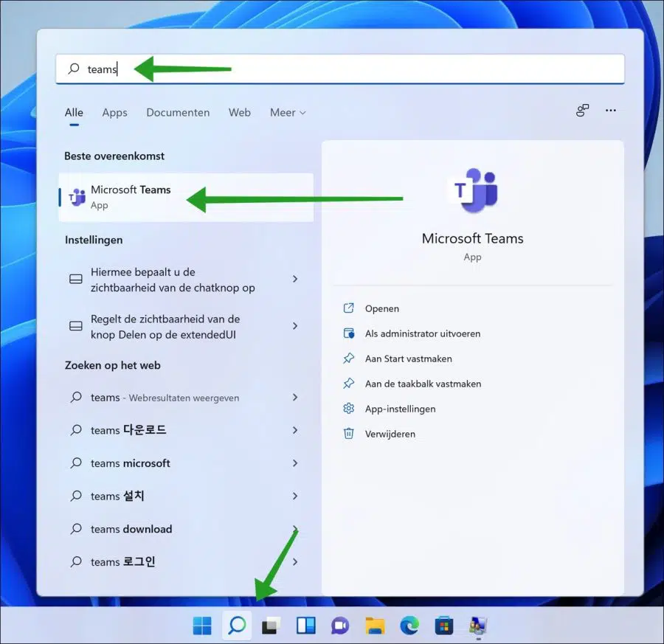Select the 'teams 로그인' web suggestion

click(x=186, y=562)
